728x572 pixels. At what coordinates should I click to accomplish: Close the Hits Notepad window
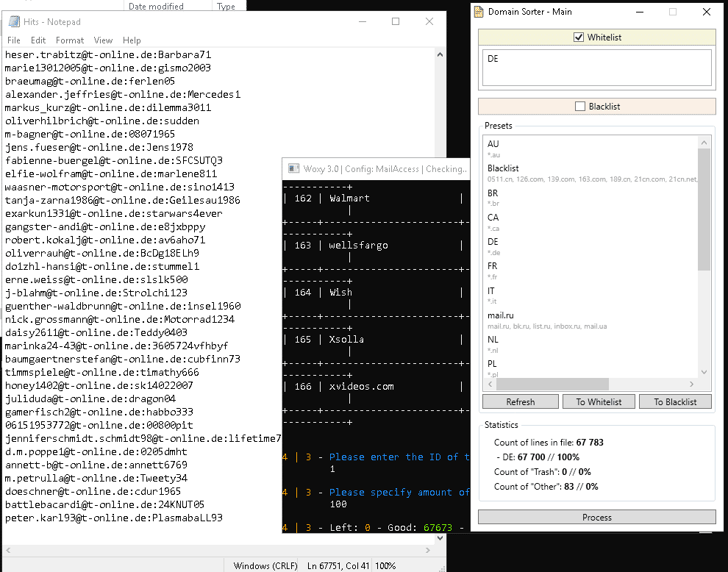coord(429,21)
